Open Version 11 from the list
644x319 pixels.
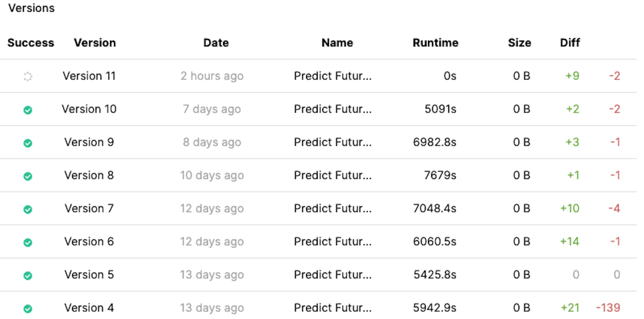(89, 76)
